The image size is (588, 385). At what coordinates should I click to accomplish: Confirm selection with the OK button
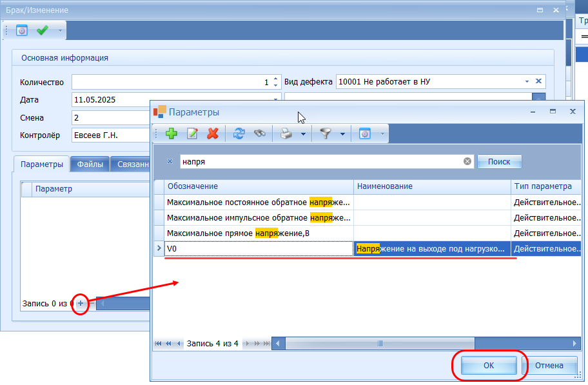click(x=488, y=365)
